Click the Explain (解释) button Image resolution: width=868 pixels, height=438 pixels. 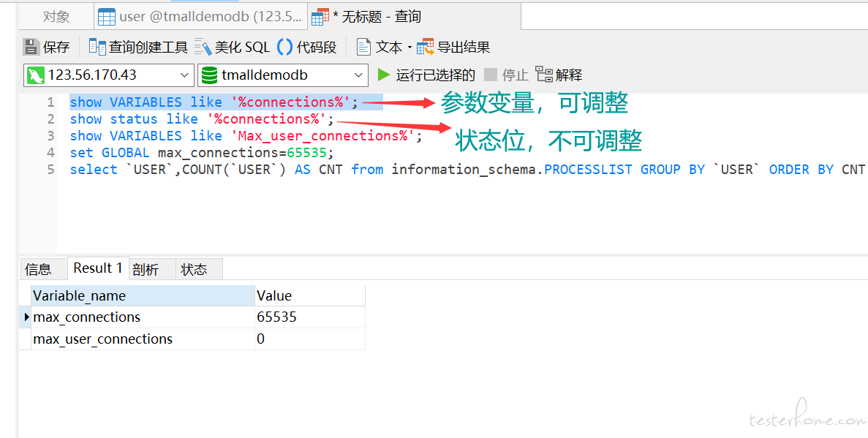559,75
